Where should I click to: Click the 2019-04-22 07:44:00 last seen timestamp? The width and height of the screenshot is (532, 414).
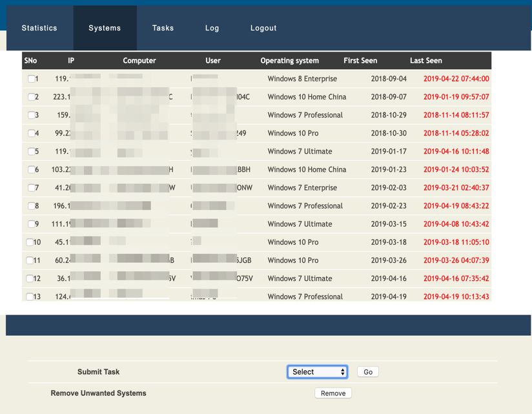[x=456, y=79]
